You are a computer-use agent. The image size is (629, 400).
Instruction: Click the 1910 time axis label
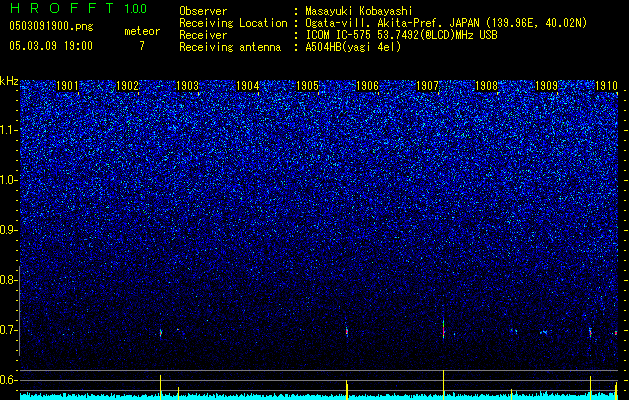pyautogui.click(x=606, y=85)
